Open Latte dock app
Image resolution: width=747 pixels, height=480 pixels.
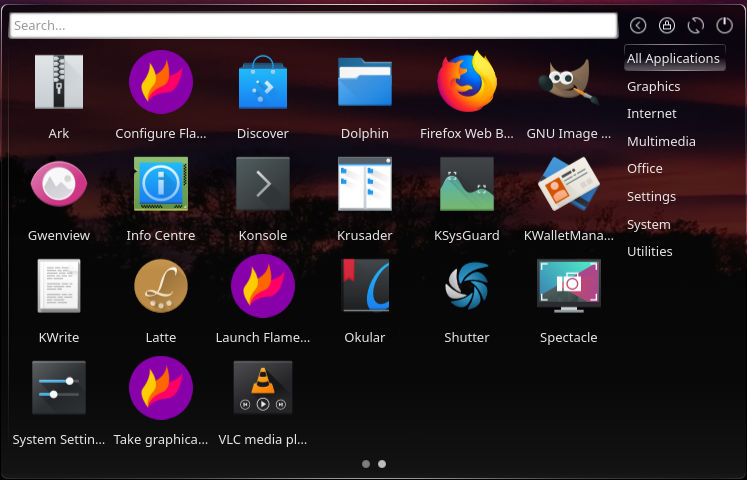pos(161,286)
